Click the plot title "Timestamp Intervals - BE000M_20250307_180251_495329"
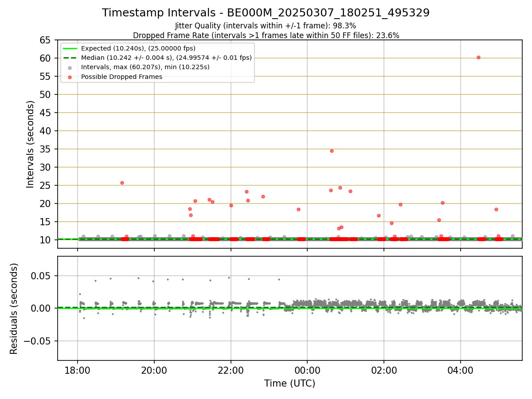The image size is (532, 399). coord(266,13)
